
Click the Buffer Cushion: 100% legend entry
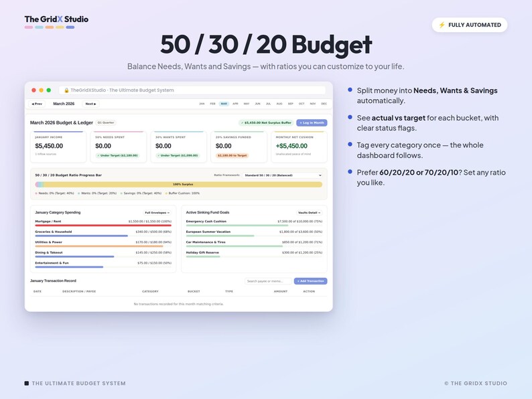click(x=182, y=193)
